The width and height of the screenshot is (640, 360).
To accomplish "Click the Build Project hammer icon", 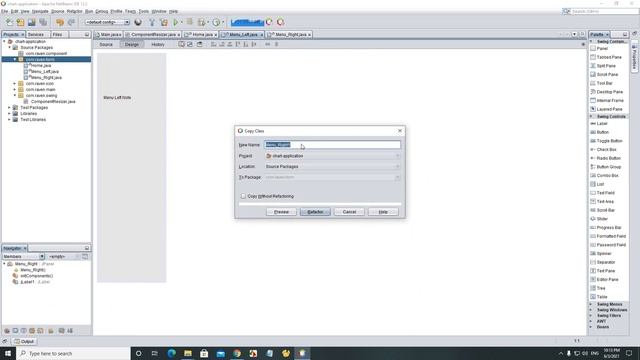I will (x=152, y=22).
